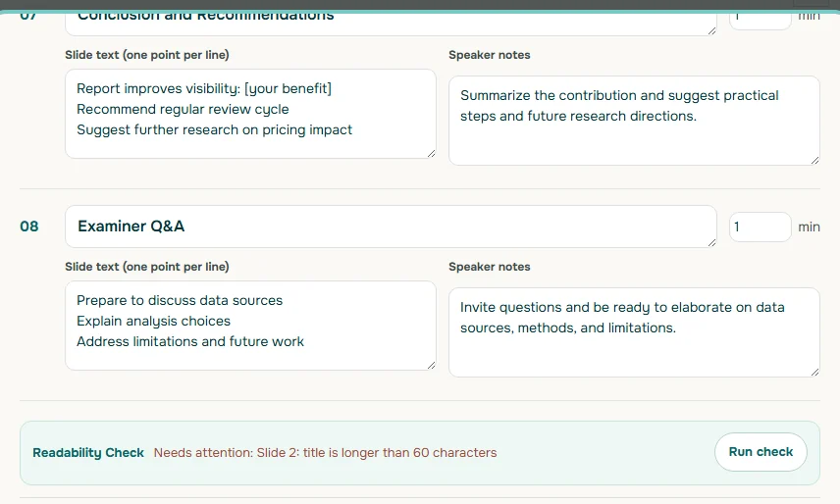
Task: Click 'Speaker notes' label of slide 08
Action: [x=489, y=267]
